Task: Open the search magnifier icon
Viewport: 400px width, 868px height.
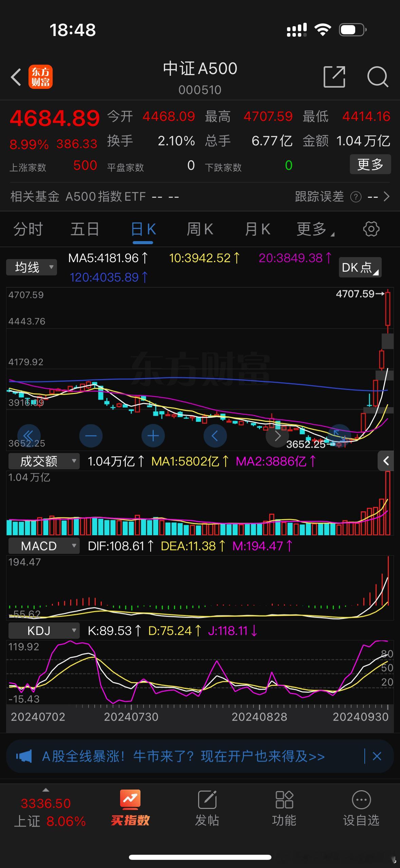Action: coord(378,77)
